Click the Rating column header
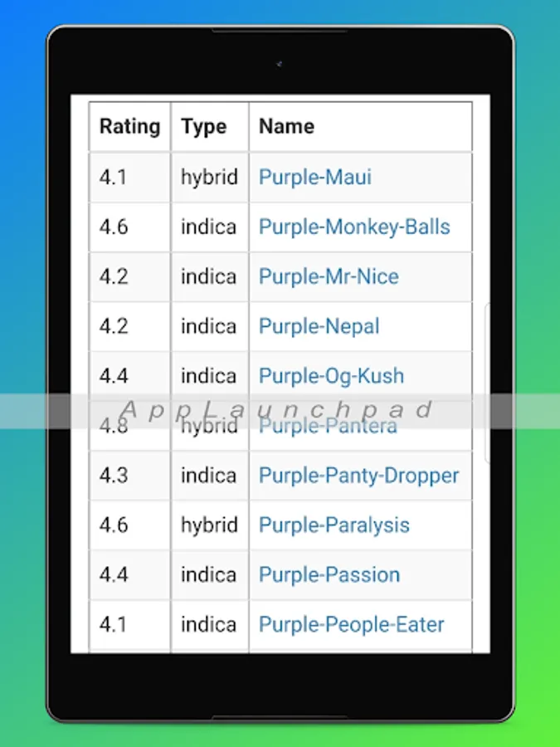The height and width of the screenshot is (747, 560). point(129,127)
